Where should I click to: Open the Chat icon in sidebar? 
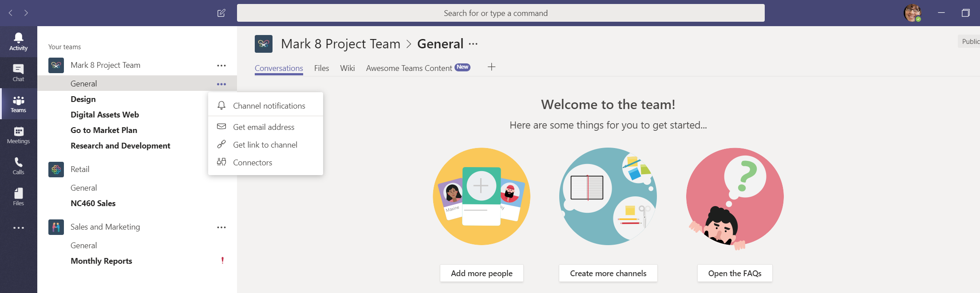click(18, 73)
